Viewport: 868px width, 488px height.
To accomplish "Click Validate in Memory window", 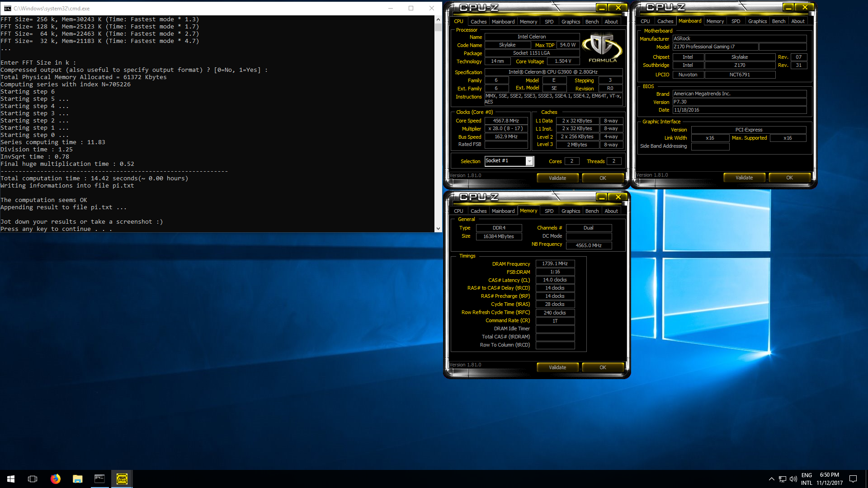I will pos(557,367).
